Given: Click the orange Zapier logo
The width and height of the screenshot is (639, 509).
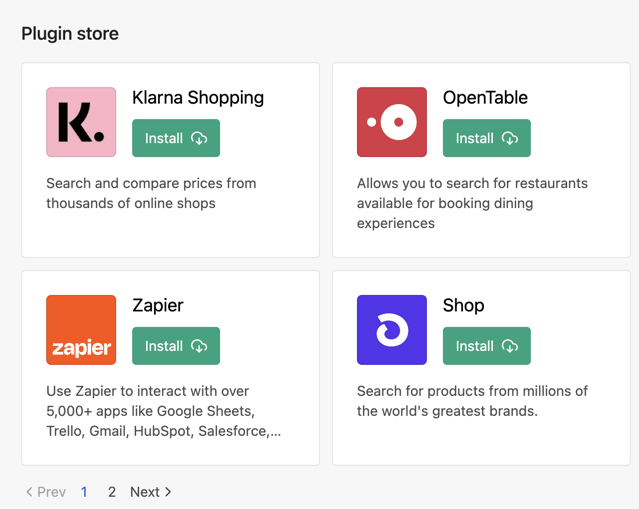Looking at the screenshot, I should point(81,330).
